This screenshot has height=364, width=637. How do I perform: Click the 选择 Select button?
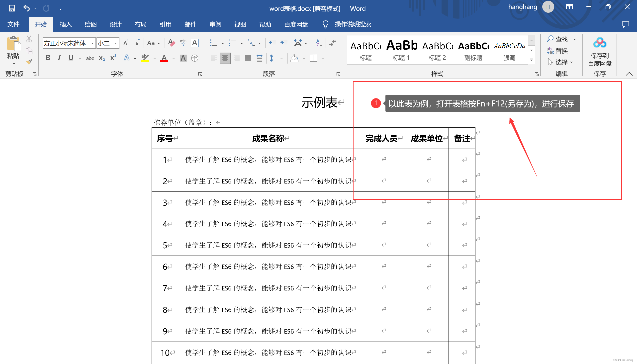pyautogui.click(x=560, y=62)
